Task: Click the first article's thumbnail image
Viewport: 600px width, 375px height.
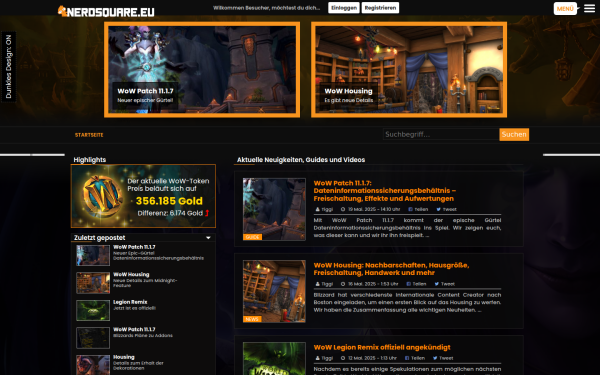Action: (274, 209)
